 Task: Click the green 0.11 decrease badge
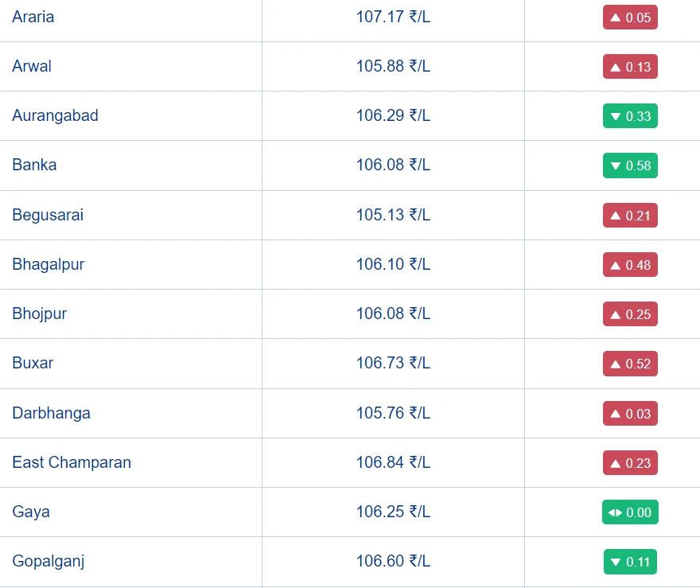[x=630, y=562]
